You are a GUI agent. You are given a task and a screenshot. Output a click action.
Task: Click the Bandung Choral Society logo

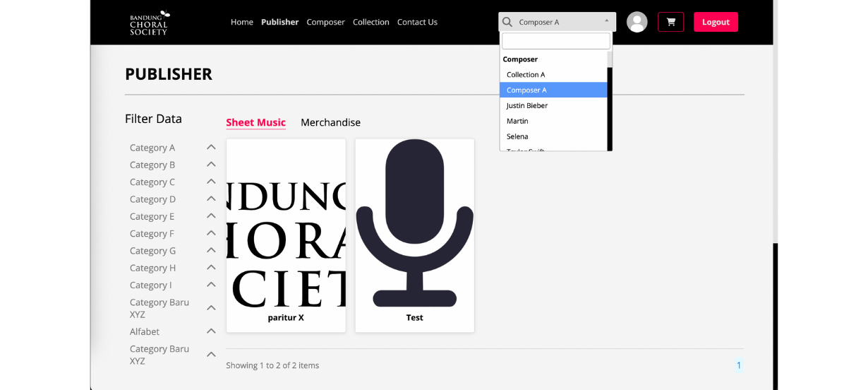149,22
